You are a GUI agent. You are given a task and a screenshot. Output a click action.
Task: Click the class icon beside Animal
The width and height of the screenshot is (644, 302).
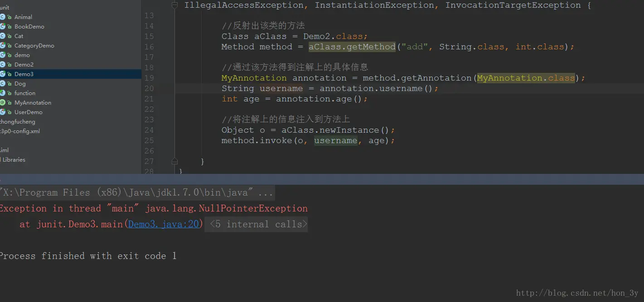(2, 17)
